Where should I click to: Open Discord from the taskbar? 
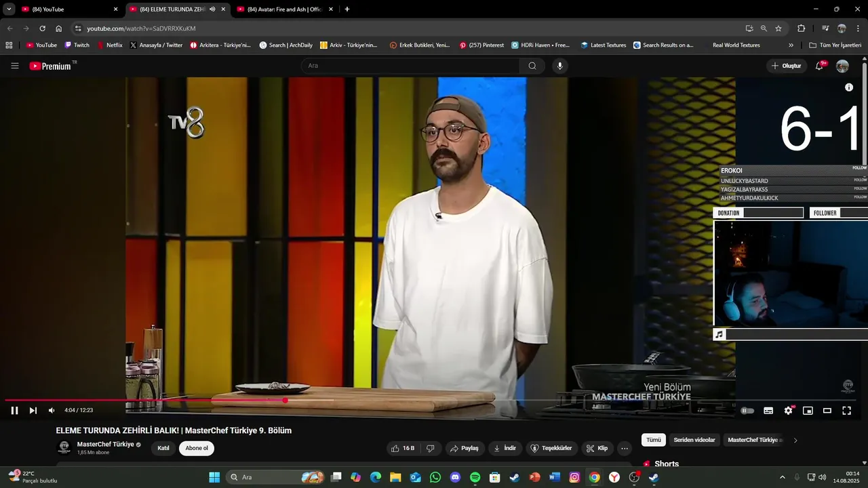click(x=455, y=477)
